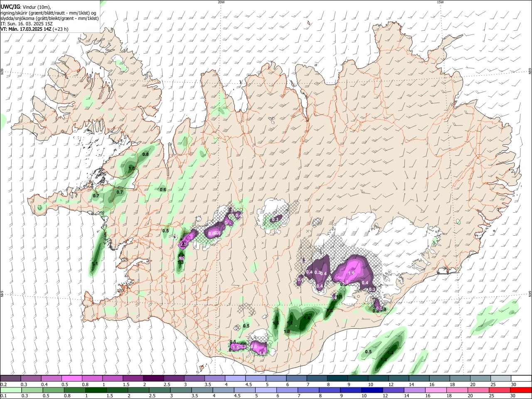The width and height of the screenshot is (532, 399).
Task: Click the '0.8' precipitation value in the northwest
Action: click(x=145, y=154)
